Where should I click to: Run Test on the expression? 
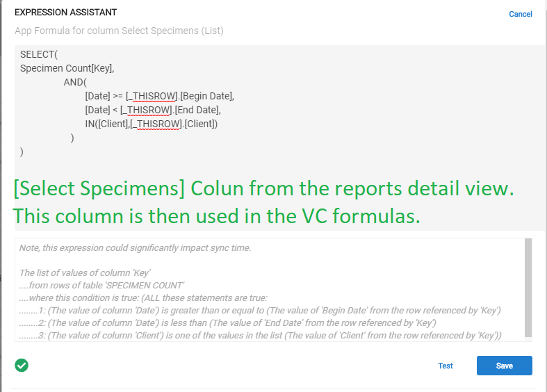[x=445, y=366]
